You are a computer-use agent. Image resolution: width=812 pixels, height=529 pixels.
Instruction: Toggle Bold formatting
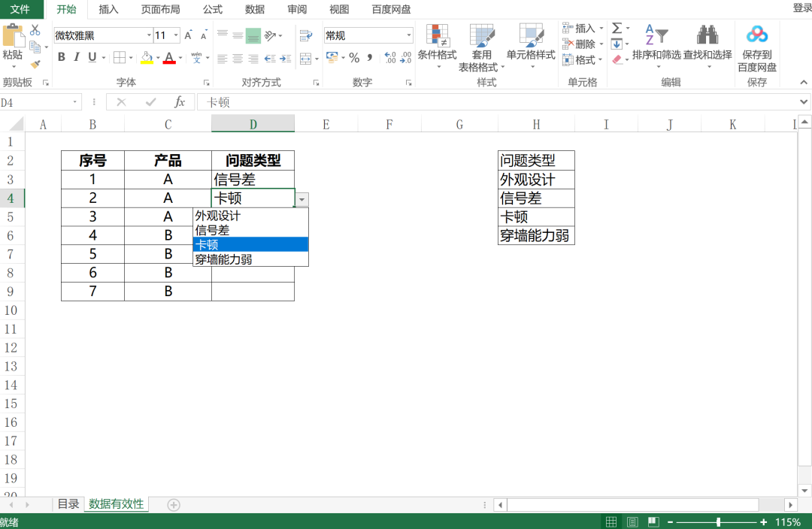(x=62, y=57)
